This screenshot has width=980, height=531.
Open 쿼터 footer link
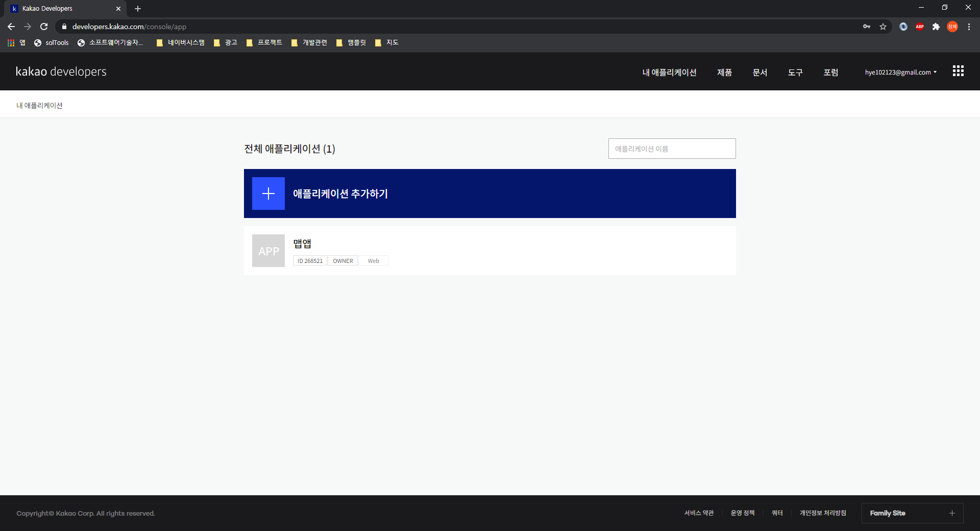(x=777, y=513)
